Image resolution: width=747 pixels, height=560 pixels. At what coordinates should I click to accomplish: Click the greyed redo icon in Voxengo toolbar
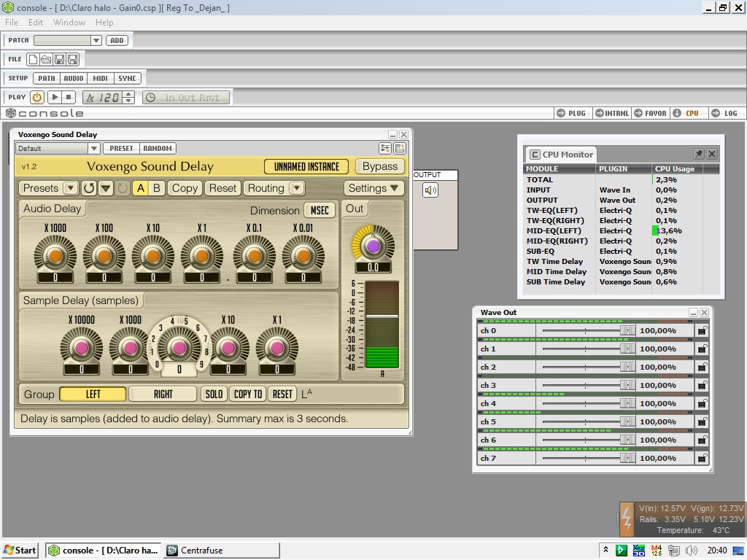(x=123, y=189)
